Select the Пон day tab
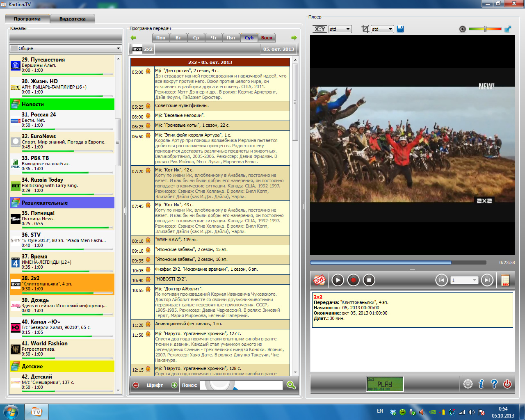The height and width of the screenshot is (420, 525). click(161, 38)
